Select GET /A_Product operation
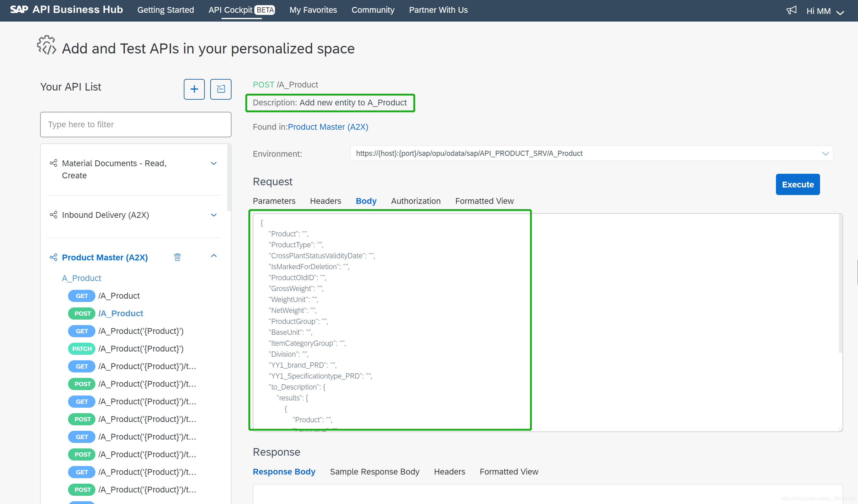The image size is (858, 504). (x=104, y=296)
